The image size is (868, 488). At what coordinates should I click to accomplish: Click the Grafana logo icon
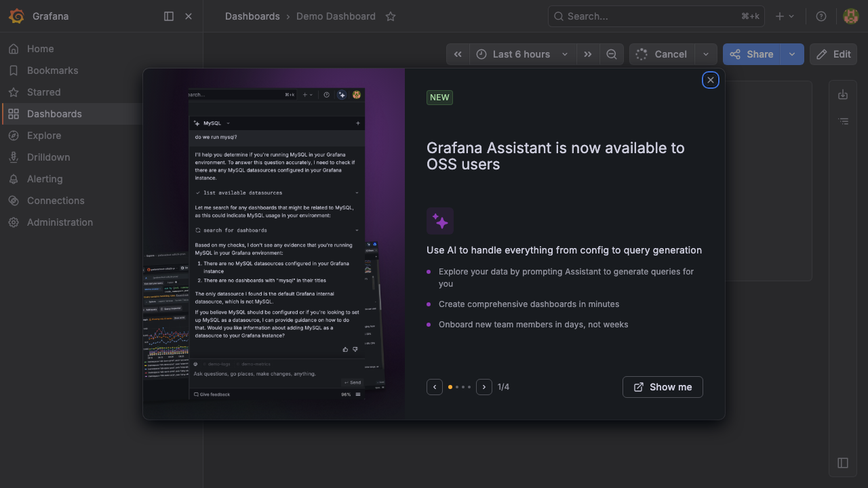[x=16, y=16]
